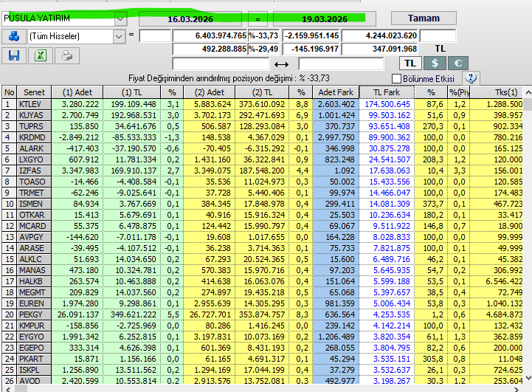Confirm with the Tamam button
The height and width of the screenshot is (392, 532).
coord(424,18)
